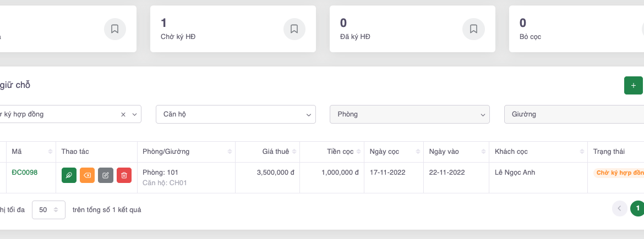This screenshot has width=644, height=239.
Task: Click the gray edit icon for ĐC0098
Action: 106,175
